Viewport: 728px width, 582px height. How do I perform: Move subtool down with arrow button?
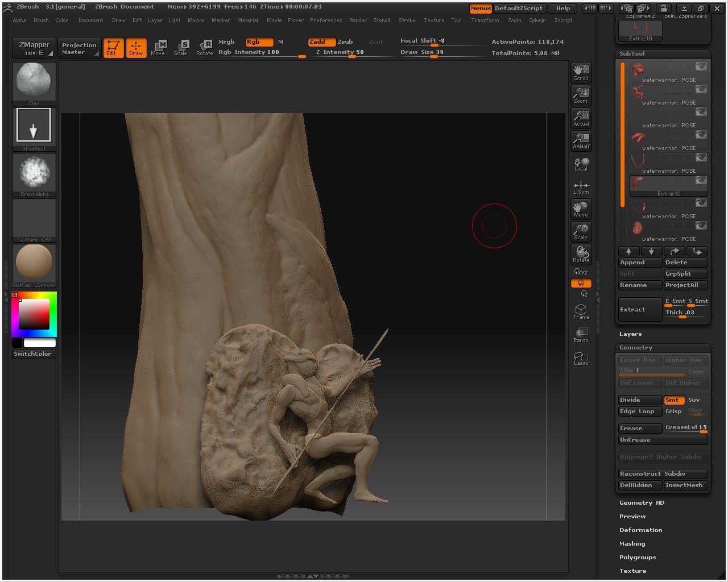pos(651,251)
